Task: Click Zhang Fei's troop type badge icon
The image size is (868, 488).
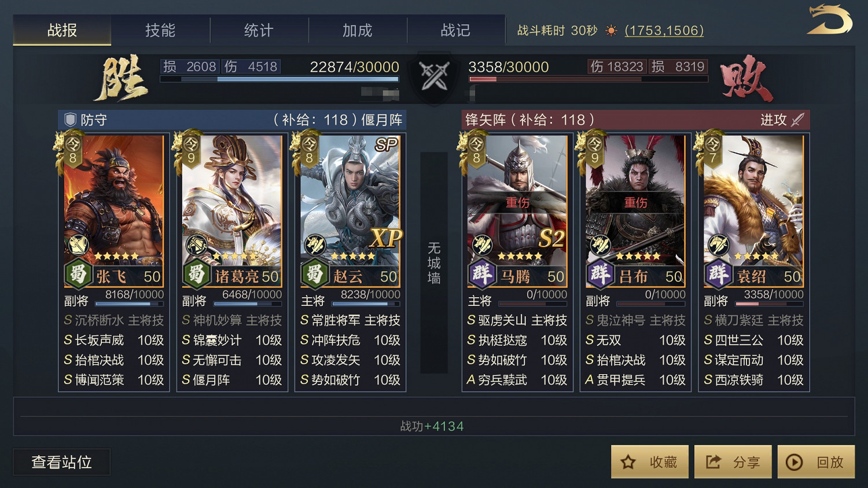Action: point(78,246)
